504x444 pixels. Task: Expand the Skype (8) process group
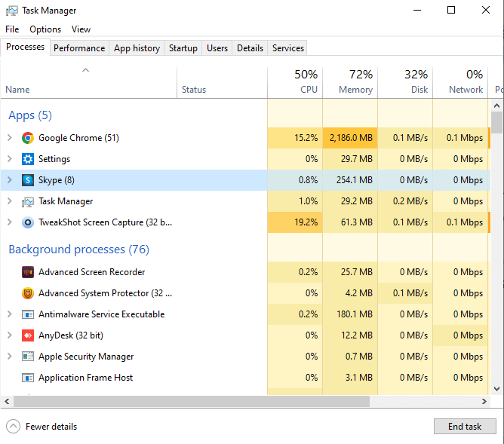pos(10,179)
